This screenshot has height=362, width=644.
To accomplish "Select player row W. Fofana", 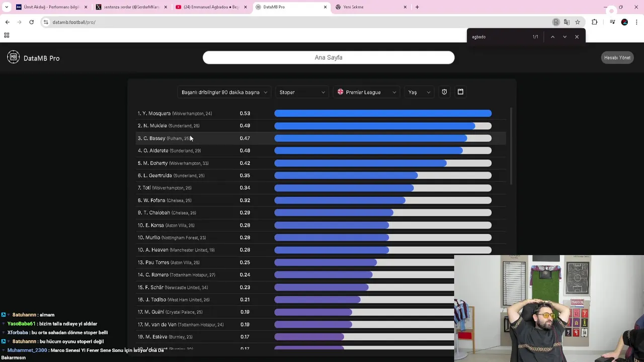I will pyautogui.click(x=320, y=200).
